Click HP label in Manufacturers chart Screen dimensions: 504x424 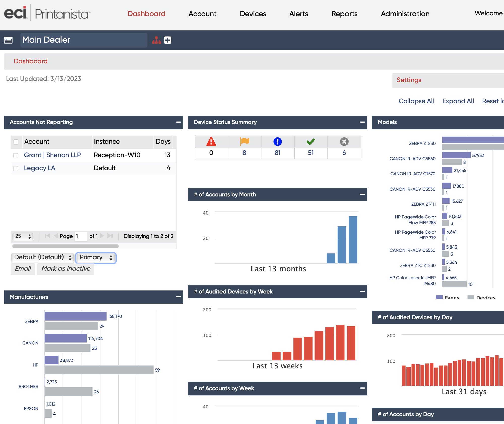coord(35,365)
